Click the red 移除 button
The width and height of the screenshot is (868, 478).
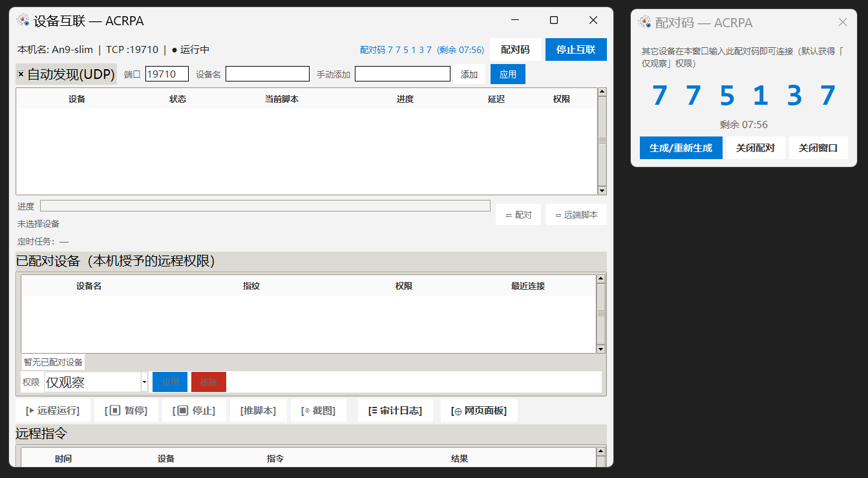click(209, 382)
